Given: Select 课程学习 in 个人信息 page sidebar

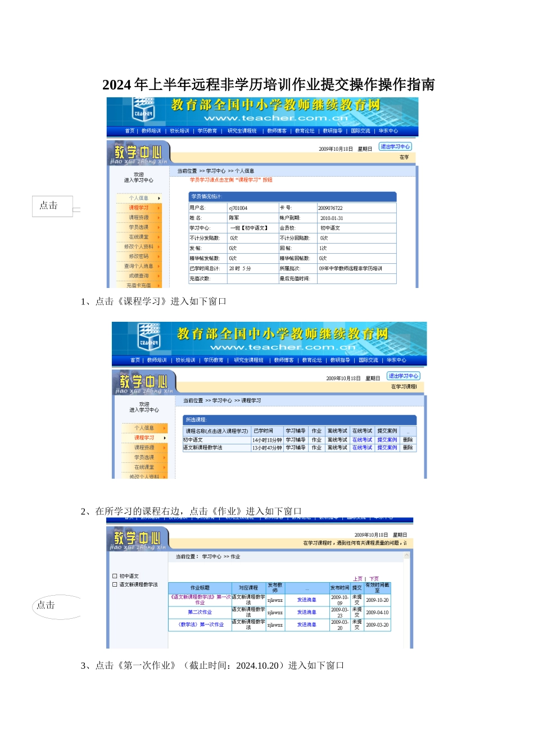Looking at the screenshot, I should (x=138, y=208).
